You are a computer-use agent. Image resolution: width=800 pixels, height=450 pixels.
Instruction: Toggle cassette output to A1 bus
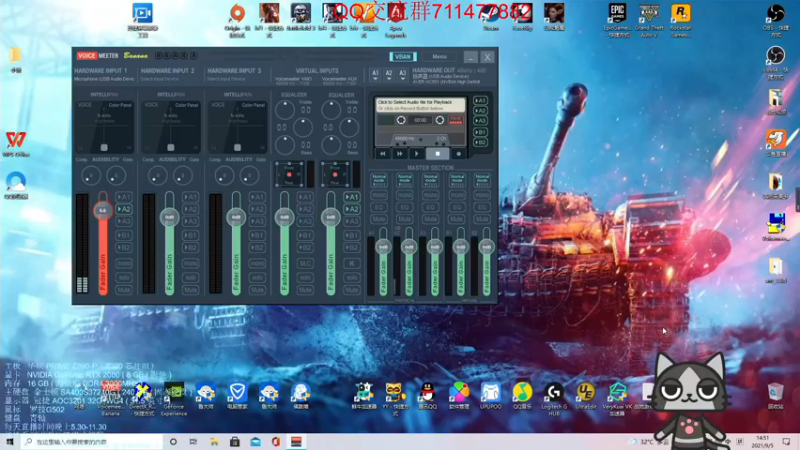click(x=480, y=101)
